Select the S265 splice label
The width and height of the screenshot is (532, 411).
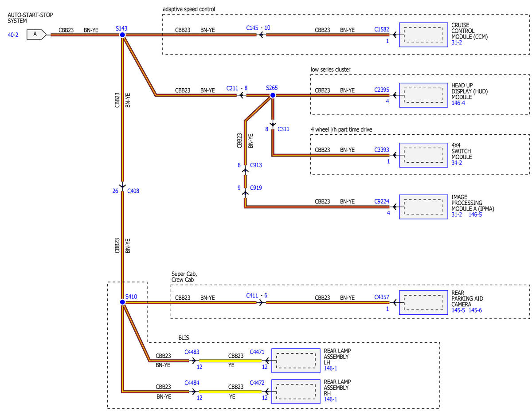click(272, 88)
